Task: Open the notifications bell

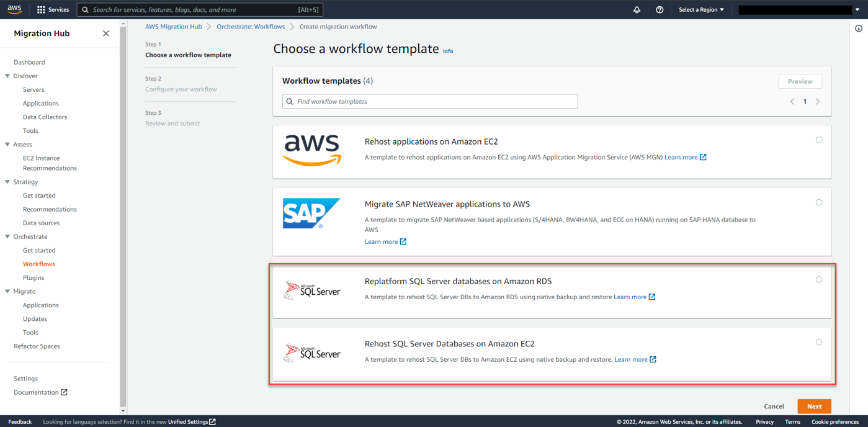Action: 637,10
